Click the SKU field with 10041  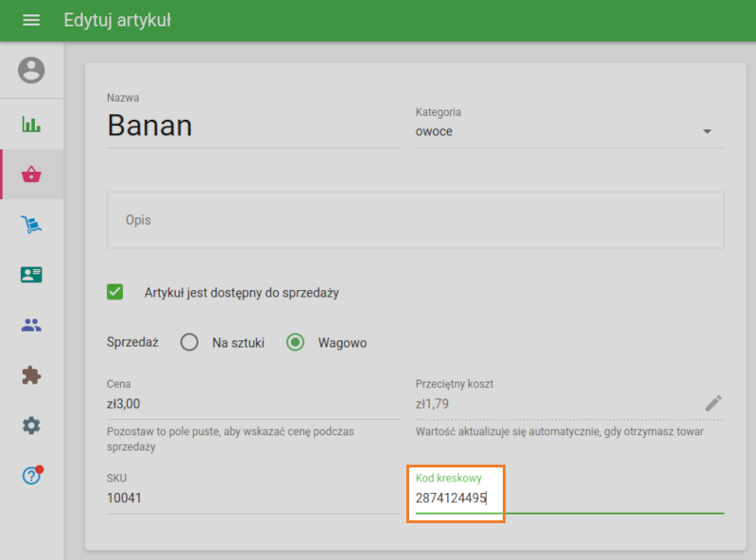point(253,498)
